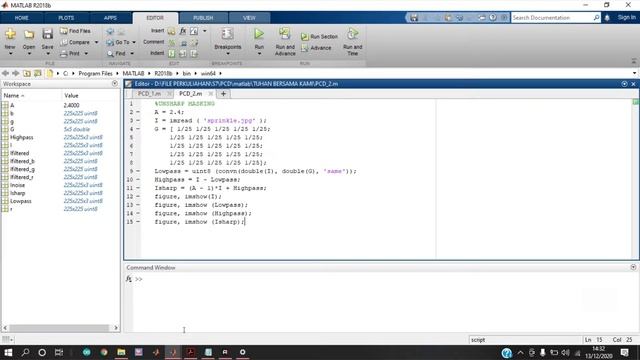The width and height of the screenshot is (640, 360).
Task: Click the insert function fx icon
Action: (183, 31)
